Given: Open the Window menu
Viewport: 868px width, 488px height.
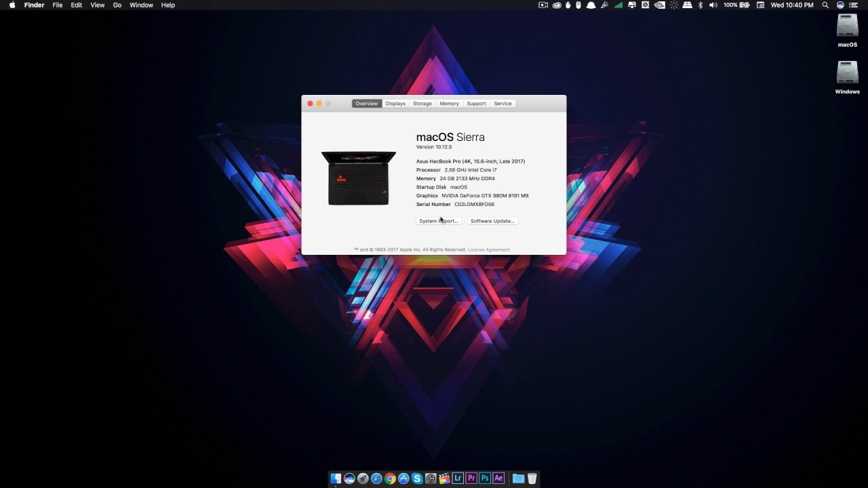Looking at the screenshot, I should point(141,5).
